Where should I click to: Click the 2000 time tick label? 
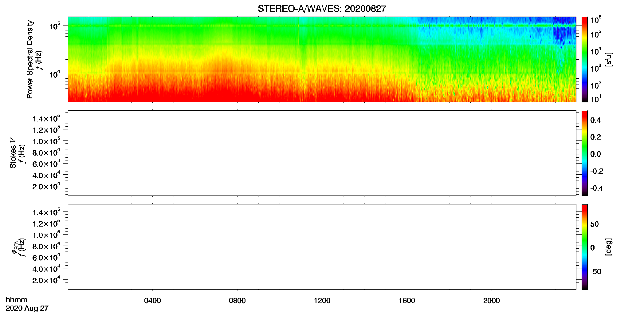coord(492,301)
